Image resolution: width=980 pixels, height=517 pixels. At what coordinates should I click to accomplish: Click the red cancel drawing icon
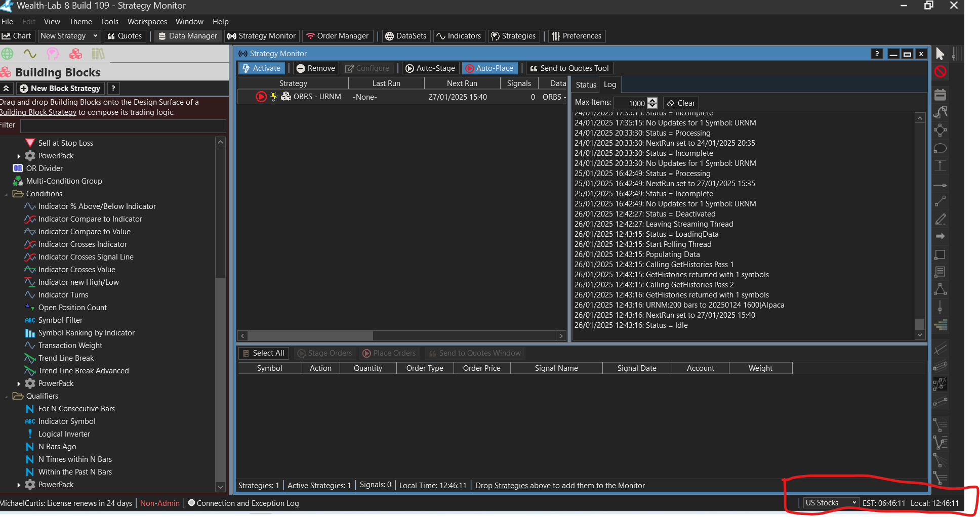(940, 72)
